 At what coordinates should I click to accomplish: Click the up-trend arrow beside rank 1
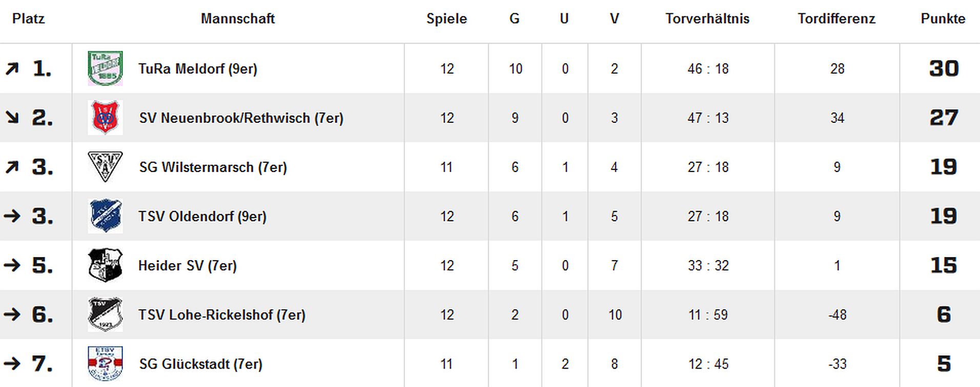(x=12, y=69)
